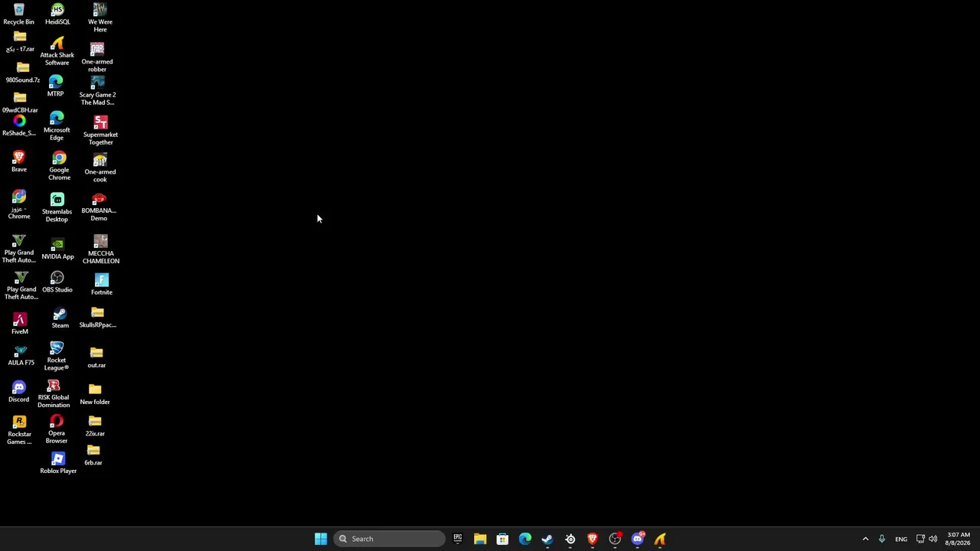This screenshot has width=980, height=551.
Task: Launch Rockstar Games Launcher desktop shortcut
Action: (19, 430)
